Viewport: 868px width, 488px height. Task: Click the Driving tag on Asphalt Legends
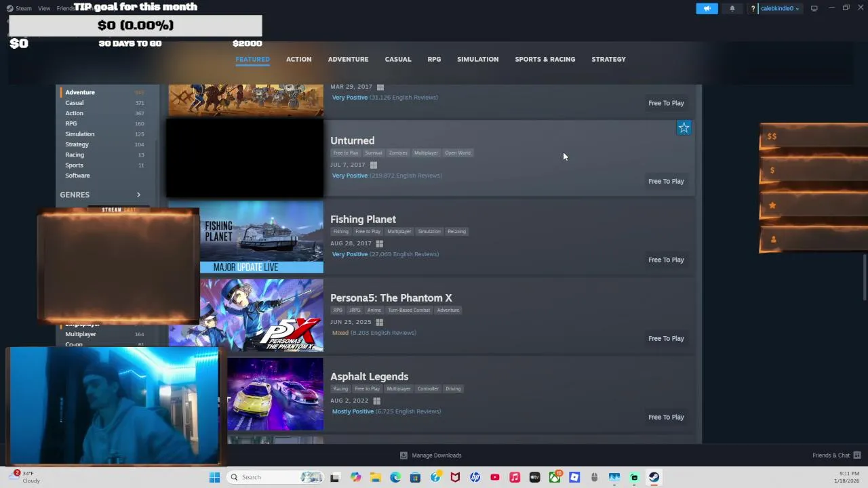453,389
